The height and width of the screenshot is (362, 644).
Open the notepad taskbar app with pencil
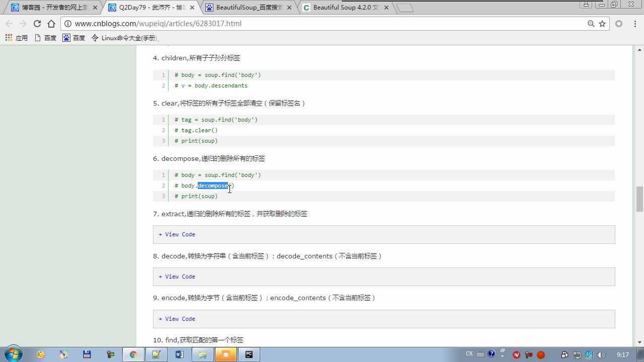point(156,354)
